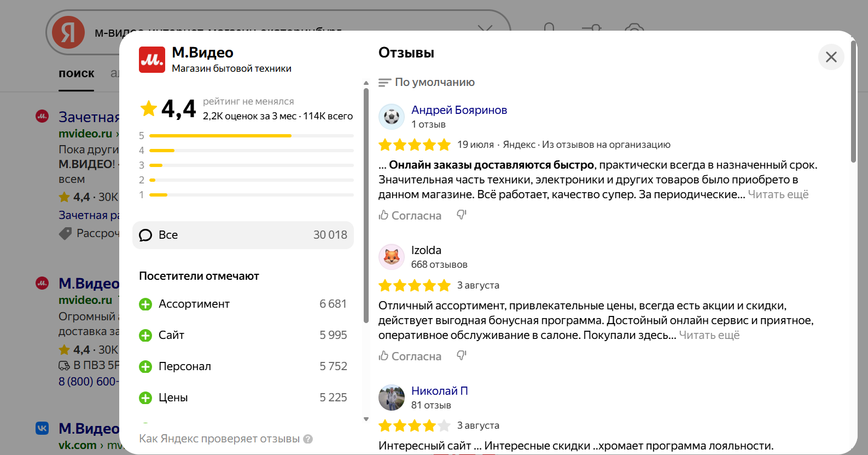868x455 pixels.
Task: Expand Андрей Бояринов's review via Читать ещё
Action: (778, 194)
